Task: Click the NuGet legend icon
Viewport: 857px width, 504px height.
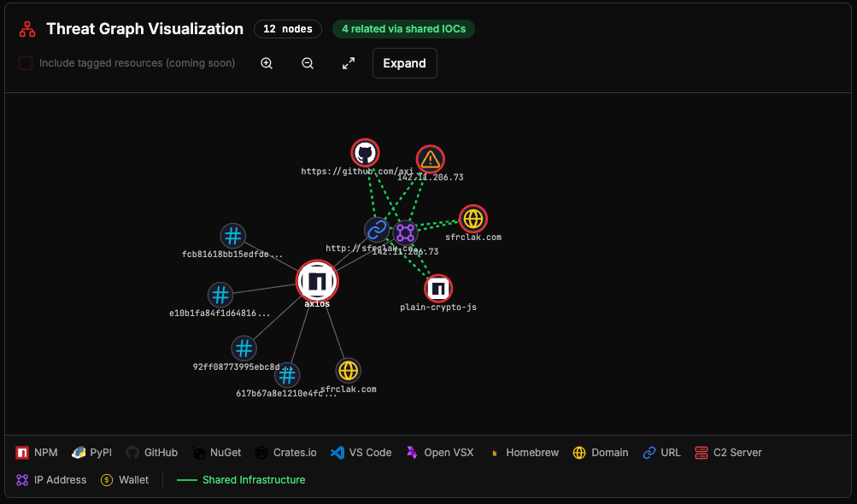Action: [x=199, y=453]
